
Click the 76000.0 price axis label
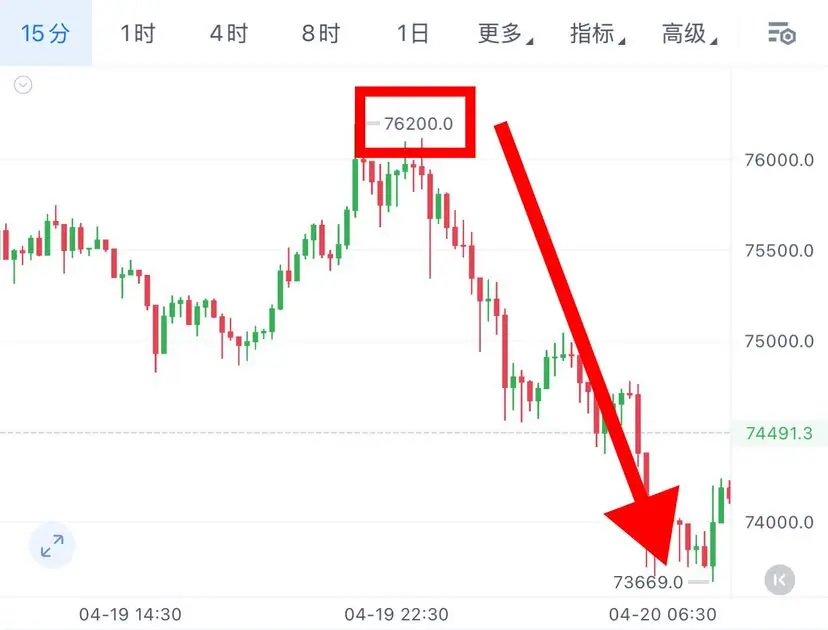pyautogui.click(x=779, y=160)
